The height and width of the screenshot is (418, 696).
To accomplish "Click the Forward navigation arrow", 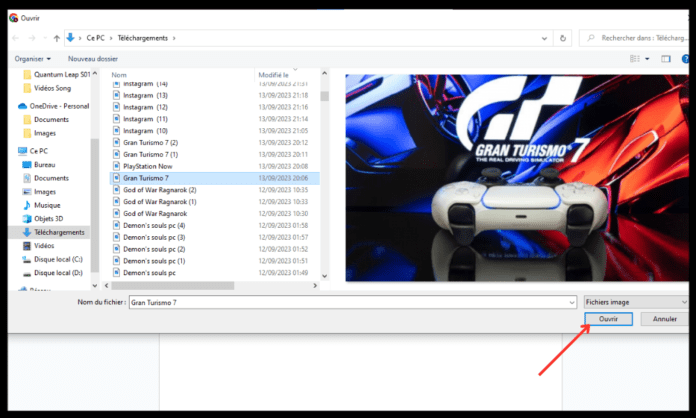I will (x=32, y=38).
